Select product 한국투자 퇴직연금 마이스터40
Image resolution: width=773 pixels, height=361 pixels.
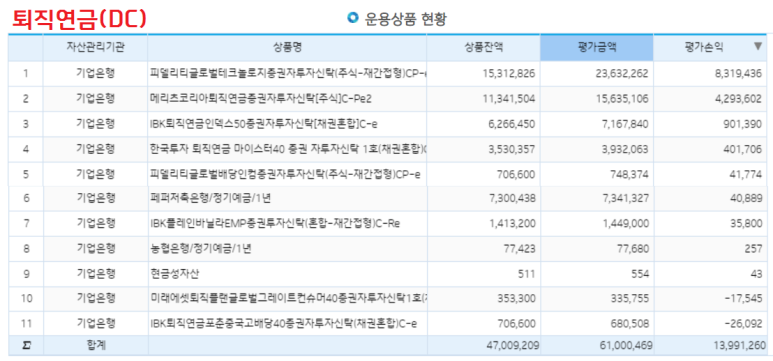[288, 148]
